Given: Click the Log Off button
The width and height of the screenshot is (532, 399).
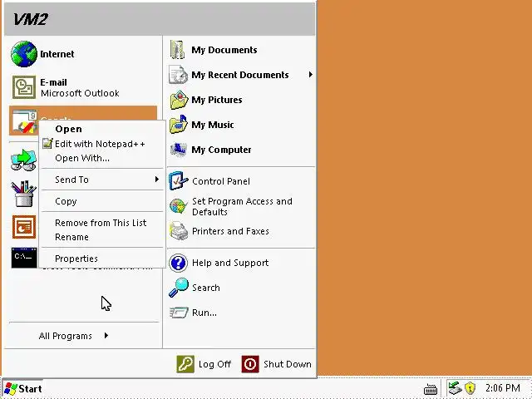Looking at the screenshot, I should point(204,364).
